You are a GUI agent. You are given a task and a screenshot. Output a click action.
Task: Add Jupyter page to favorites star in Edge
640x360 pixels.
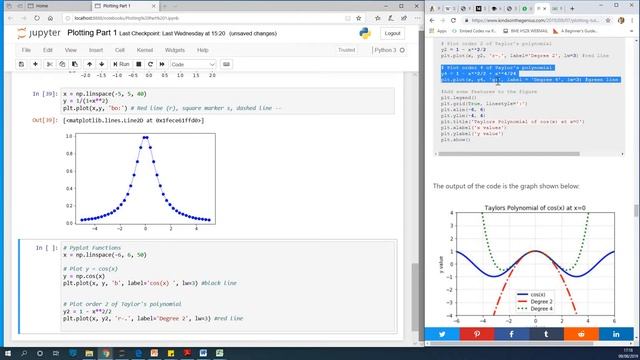click(359, 18)
